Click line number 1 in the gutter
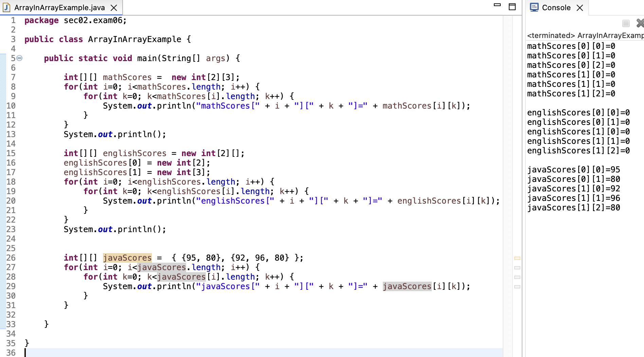Screen dimensions: 644x357 pyautogui.click(x=13, y=20)
